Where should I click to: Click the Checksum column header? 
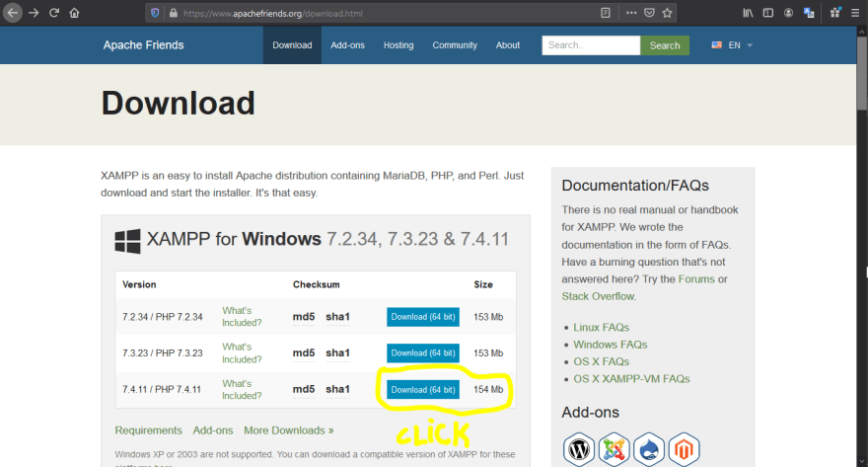pyautogui.click(x=316, y=284)
